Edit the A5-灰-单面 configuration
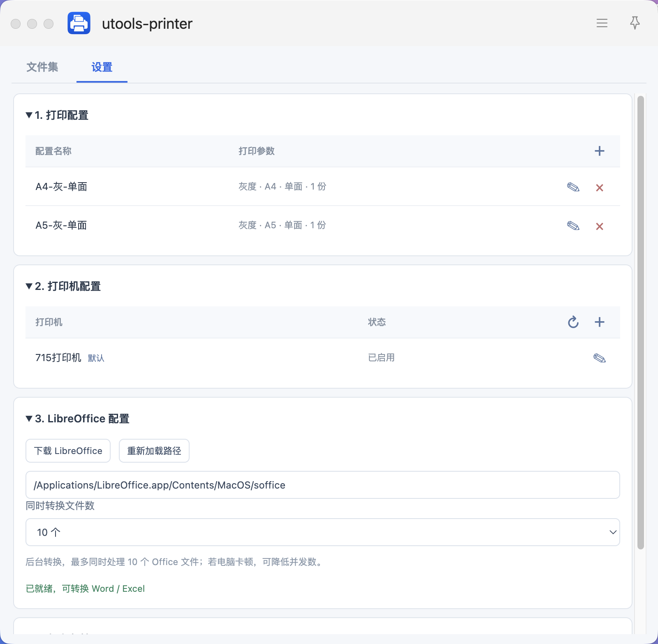 (x=573, y=226)
